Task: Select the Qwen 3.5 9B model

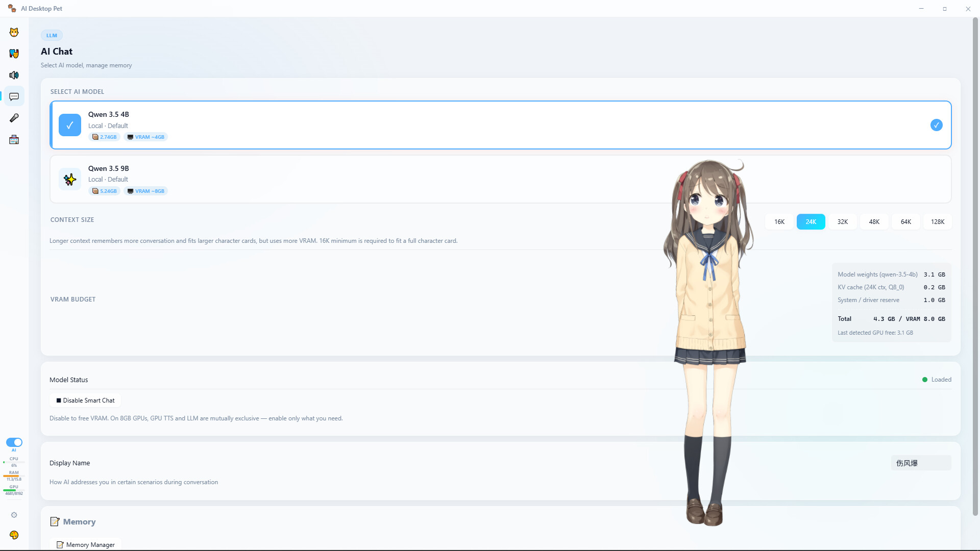Action: pyautogui.click(x=357, y=179)
